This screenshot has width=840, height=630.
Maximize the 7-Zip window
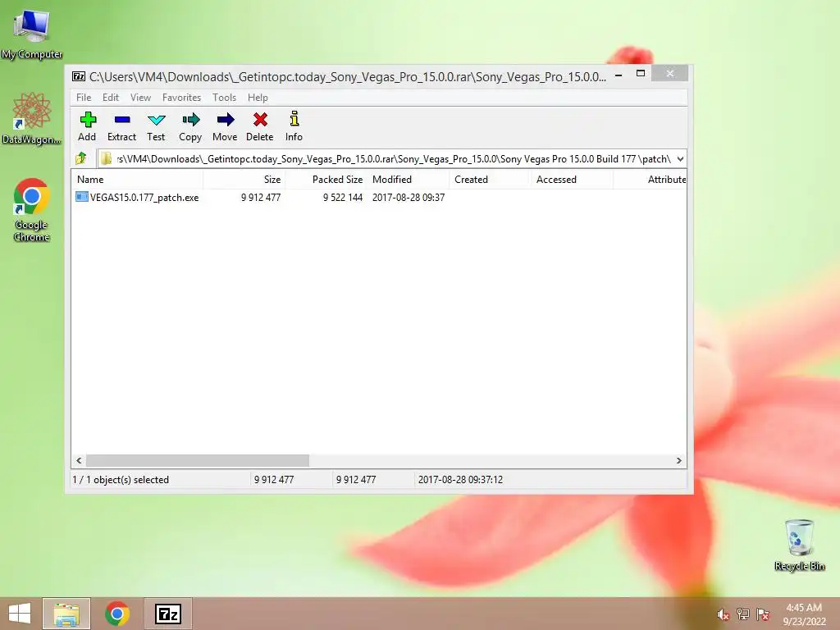tap(641, 73)
